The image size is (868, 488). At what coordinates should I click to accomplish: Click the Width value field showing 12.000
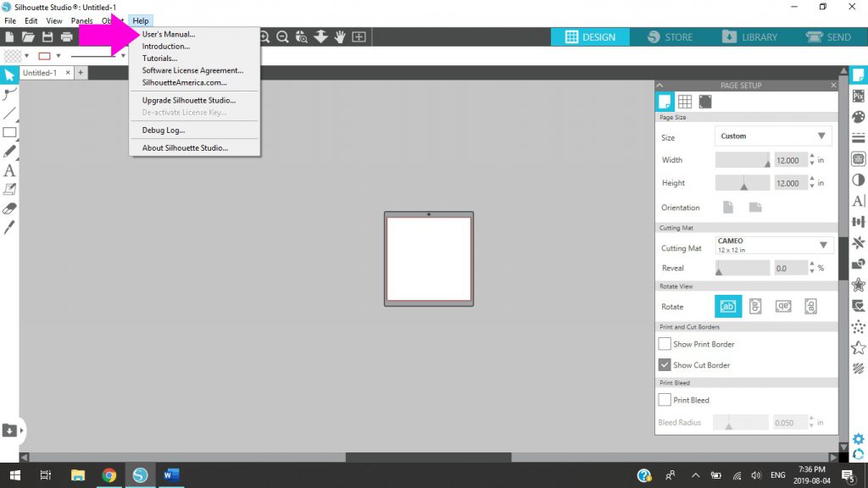pos(791,160)
